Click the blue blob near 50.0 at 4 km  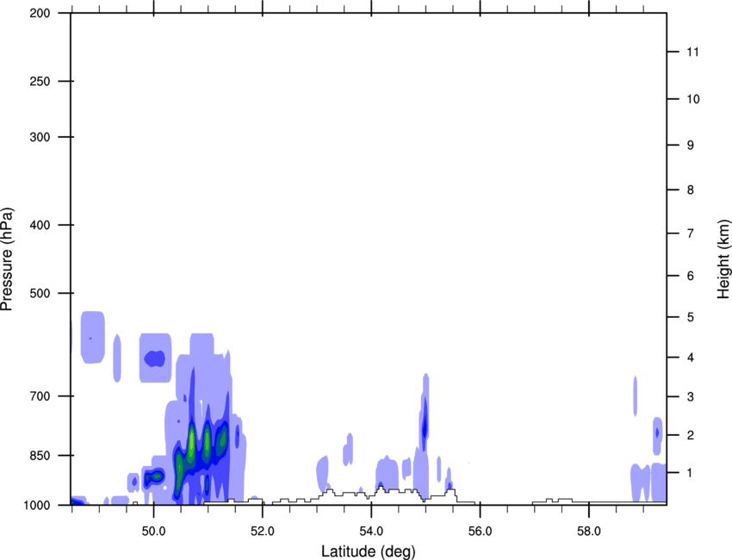point(154,358)
